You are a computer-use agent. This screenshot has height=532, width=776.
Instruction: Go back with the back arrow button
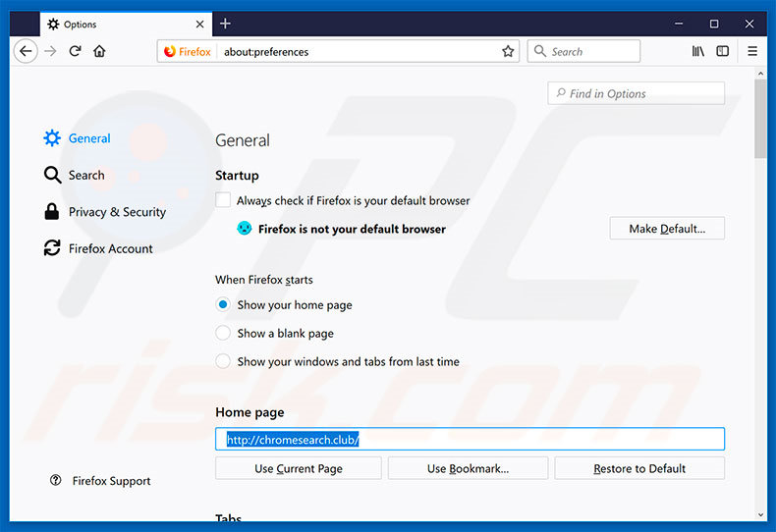click(x=26, y=51)
